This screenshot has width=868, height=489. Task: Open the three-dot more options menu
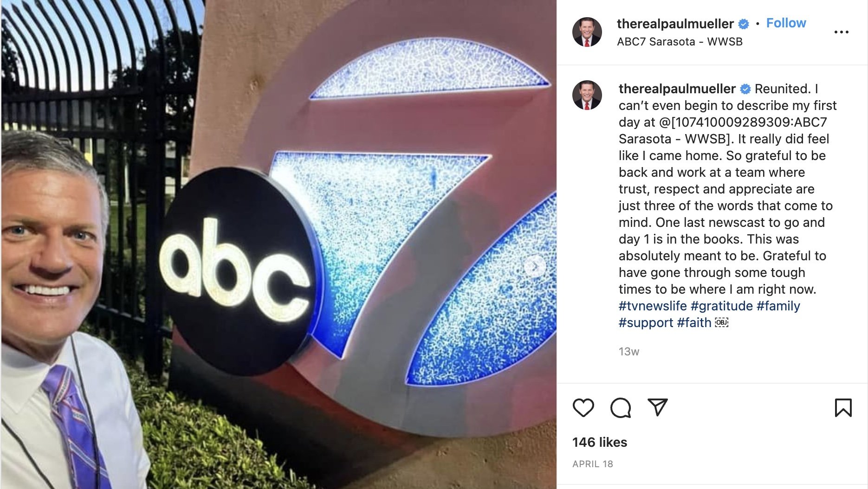click(841, 32)
